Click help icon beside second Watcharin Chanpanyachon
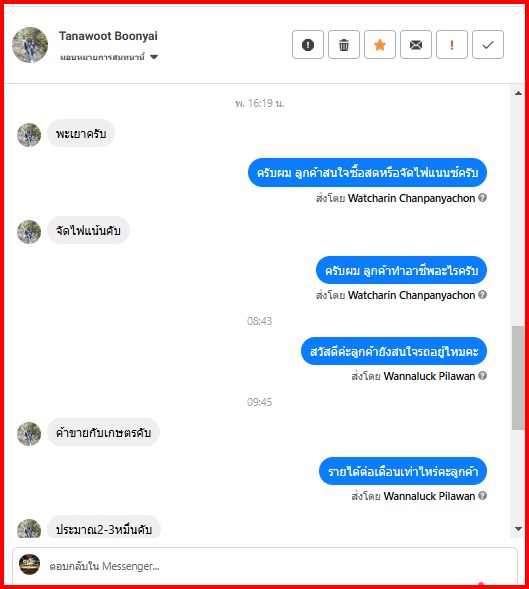 (482, 294)
